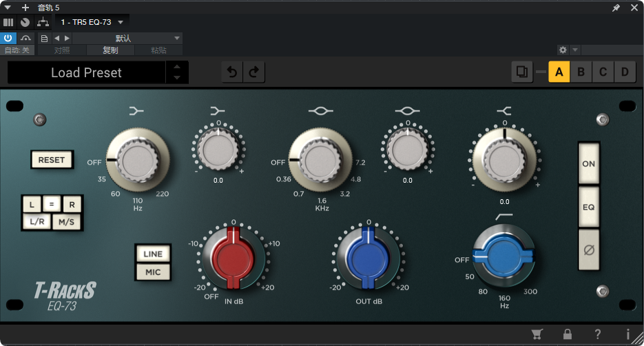Open the shopping cart store icon
The image size is (644, 346).
point(537,334)
